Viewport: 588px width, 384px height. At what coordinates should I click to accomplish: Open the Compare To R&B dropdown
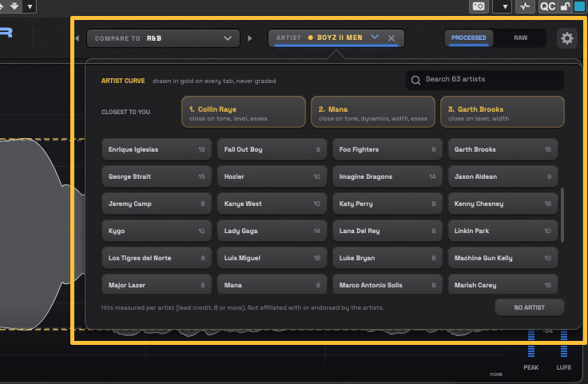[x=163, y=38]
